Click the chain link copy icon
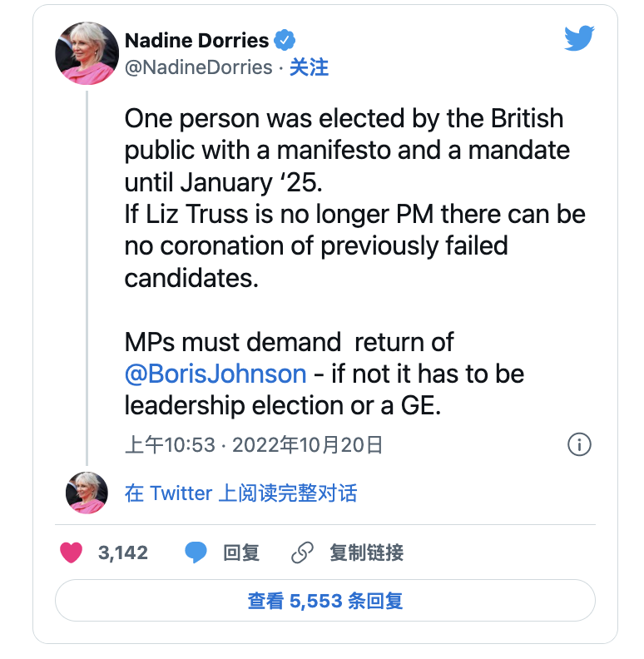Image resolution: width=644 pixels, height=659 pixels. 302,552
